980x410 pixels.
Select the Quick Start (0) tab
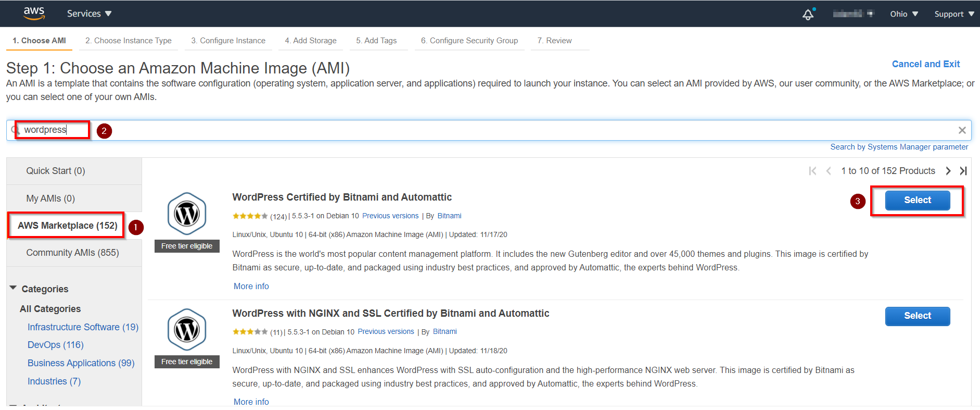tap(74, 171)
